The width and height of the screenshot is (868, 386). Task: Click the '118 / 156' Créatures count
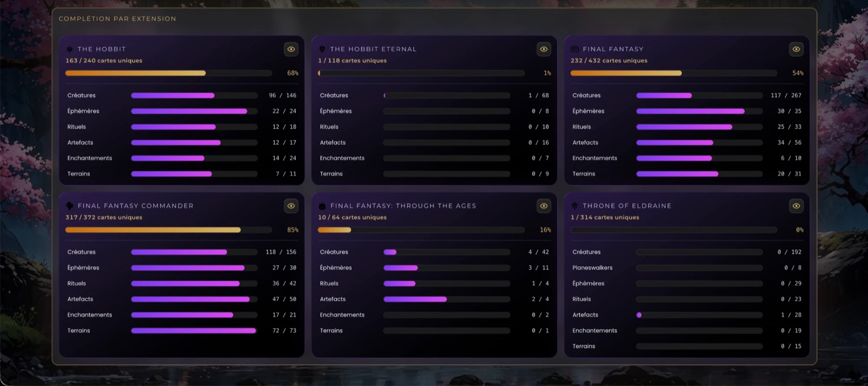[x=281, y=252]
